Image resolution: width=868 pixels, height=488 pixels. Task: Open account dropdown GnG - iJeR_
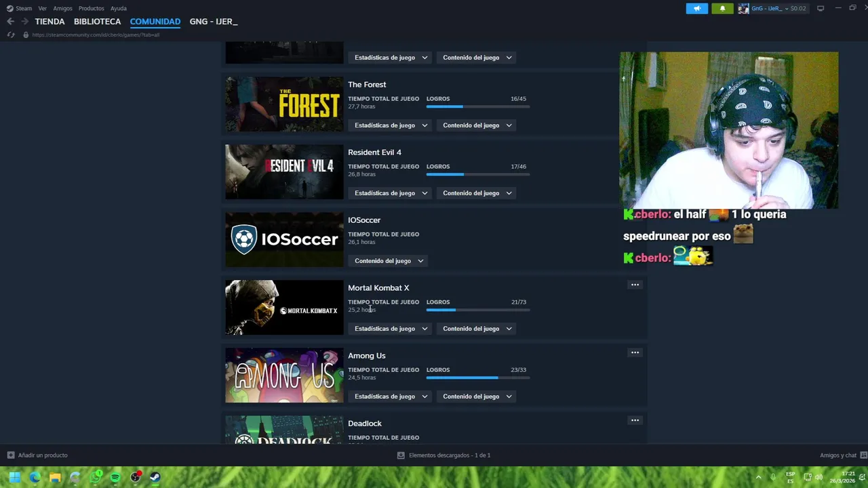tap(769, 8)
